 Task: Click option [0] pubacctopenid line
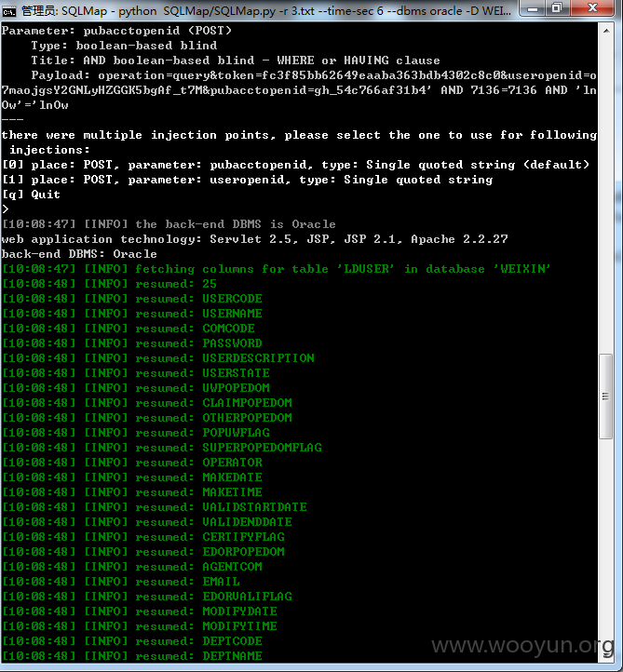tap(296, 165)
